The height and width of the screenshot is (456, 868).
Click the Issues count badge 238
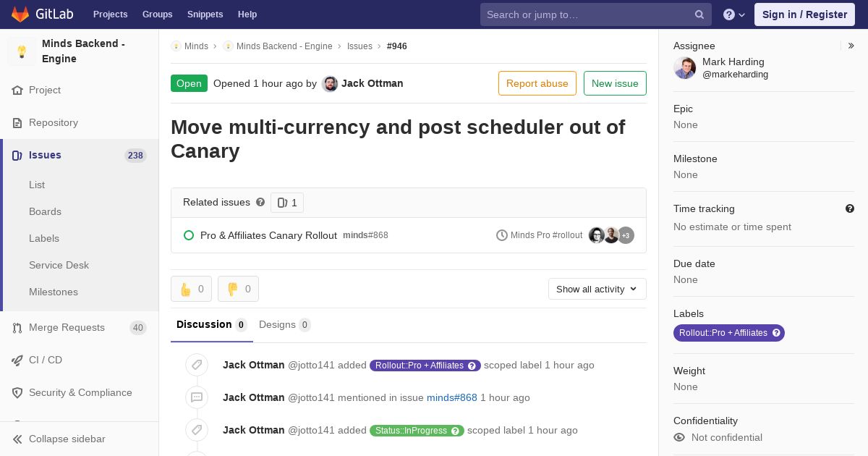(135, 156)
